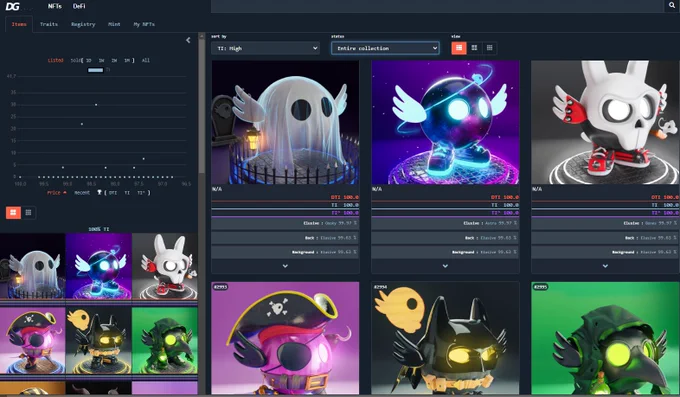Image resolution: width=680 pixels, height=397 pixels.
Task: Sort chart by Recent
Action: click(x=82, y=193)
